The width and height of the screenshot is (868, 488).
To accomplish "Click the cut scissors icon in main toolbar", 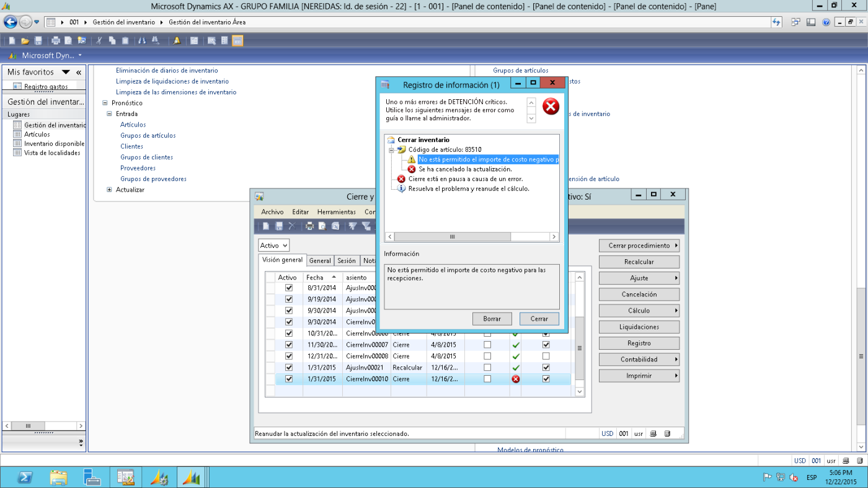I will (99, 41).
